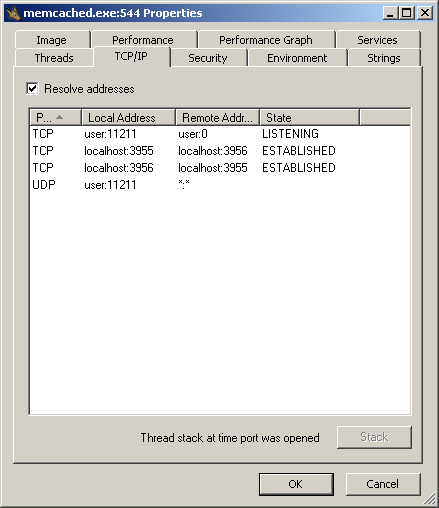Maximize the Properties window
The width and height of the screenshot is (439, 508).
click(x=407, y=13)
